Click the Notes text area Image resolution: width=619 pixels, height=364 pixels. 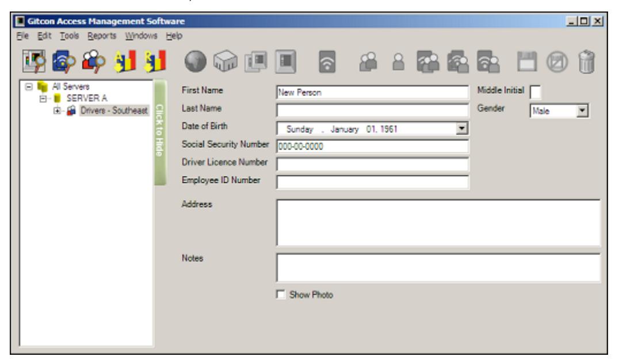coord(438,267)
